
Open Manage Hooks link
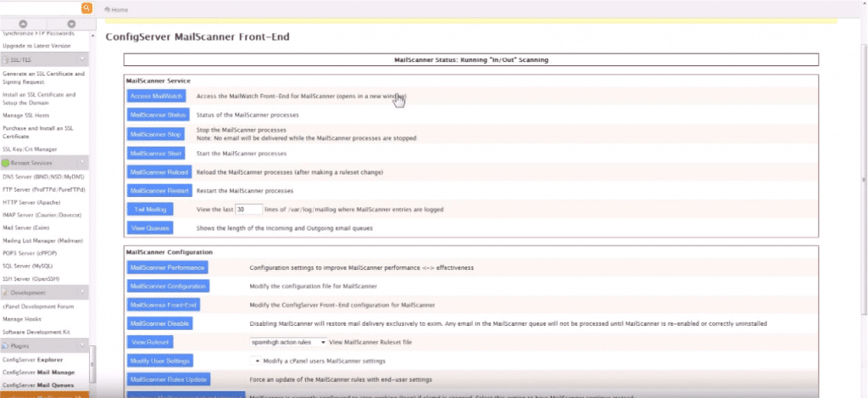pos(22,319)
